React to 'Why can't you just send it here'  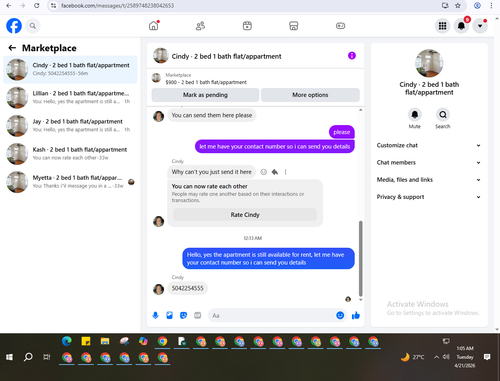[264, 172]
